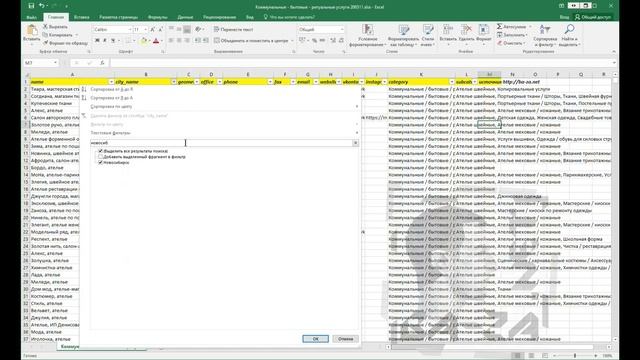Check 'Добавить выделенный фрагмент в фильтр' checkbox
640x360 pixels.
101,157
